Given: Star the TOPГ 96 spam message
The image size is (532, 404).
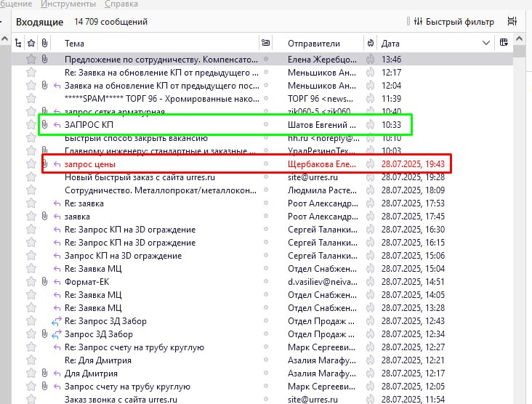Looking at the screenshot, I should (31, 98).
